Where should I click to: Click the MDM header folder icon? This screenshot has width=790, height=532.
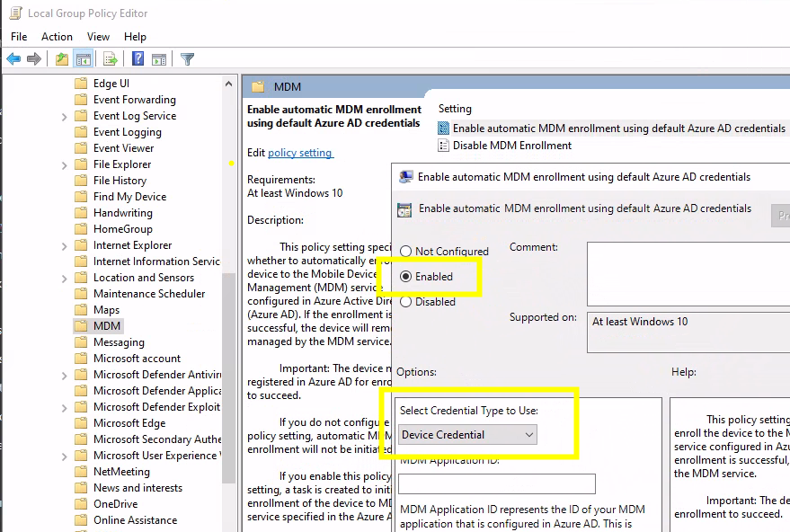click(258, 86)
